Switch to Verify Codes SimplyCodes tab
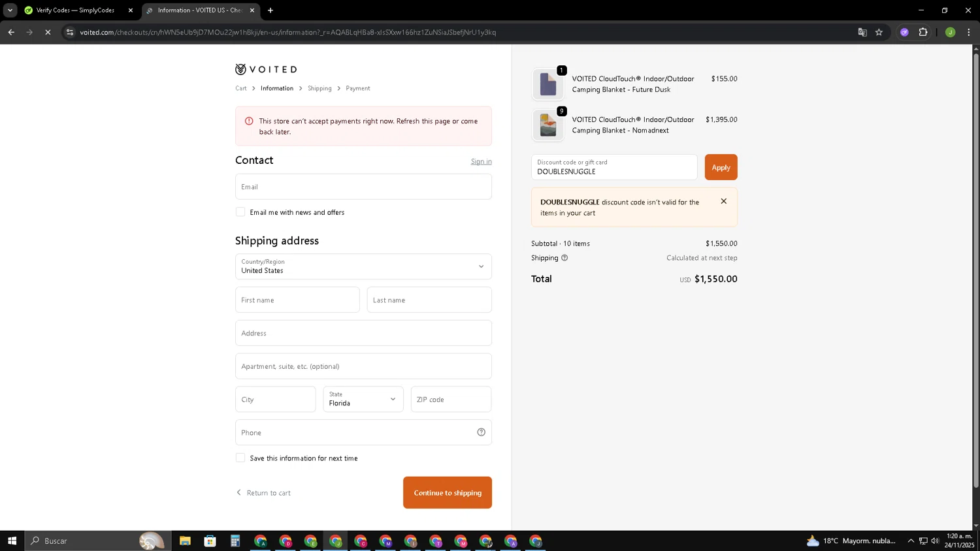Viewport: 980px width, 551px height. tap(75, 10)
